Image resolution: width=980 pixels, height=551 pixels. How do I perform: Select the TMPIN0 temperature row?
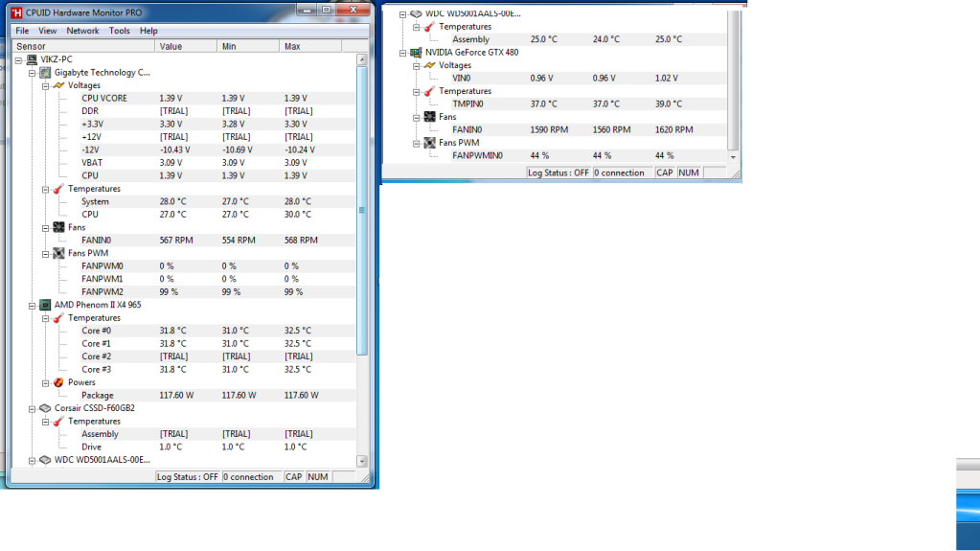[467, 103]
